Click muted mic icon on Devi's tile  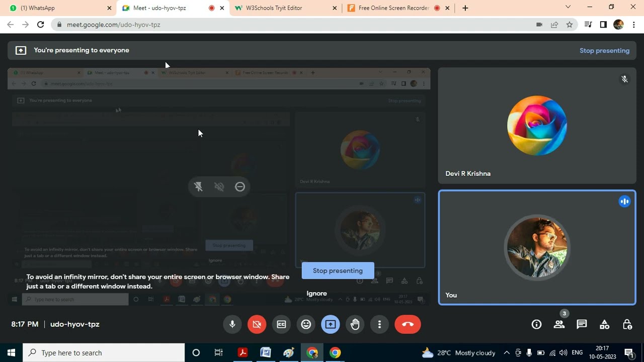point(624,79)
